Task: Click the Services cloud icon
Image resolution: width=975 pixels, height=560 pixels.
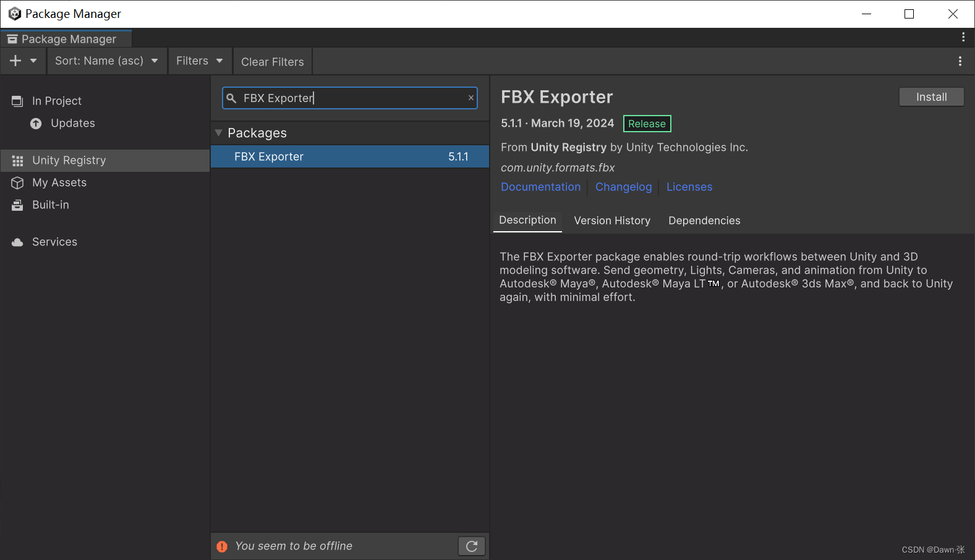Action: point(17,242)
